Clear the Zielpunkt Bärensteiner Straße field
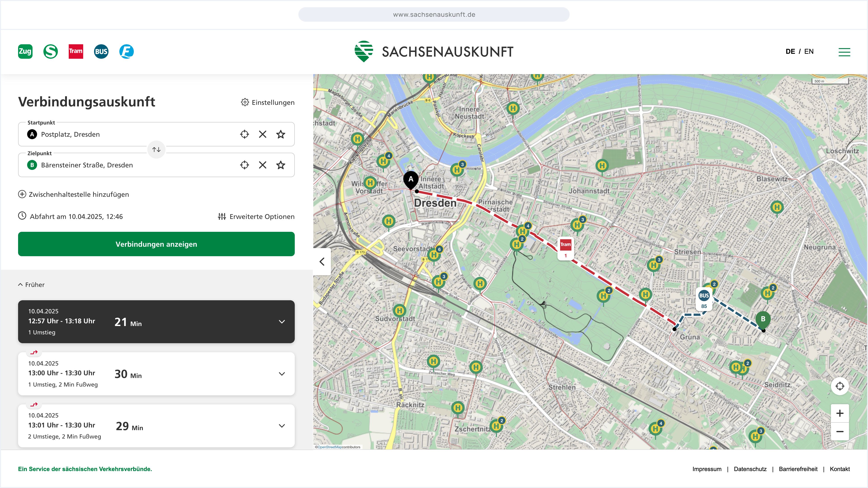 [262, 165]
